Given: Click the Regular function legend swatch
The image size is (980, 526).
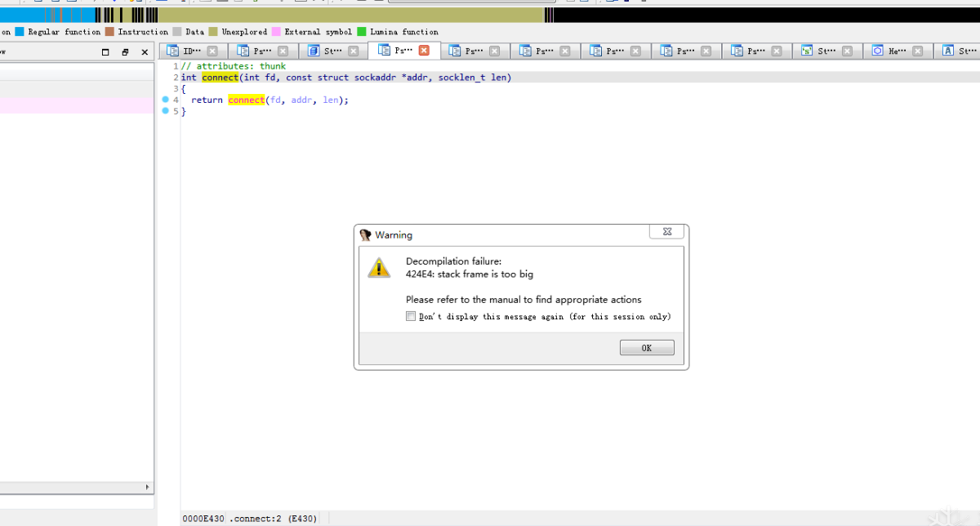Looking at the screenshot, I should 20,32.
